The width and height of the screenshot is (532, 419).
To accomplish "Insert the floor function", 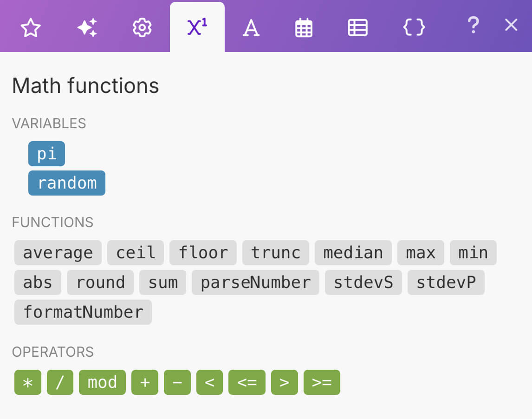I will 203,253.
